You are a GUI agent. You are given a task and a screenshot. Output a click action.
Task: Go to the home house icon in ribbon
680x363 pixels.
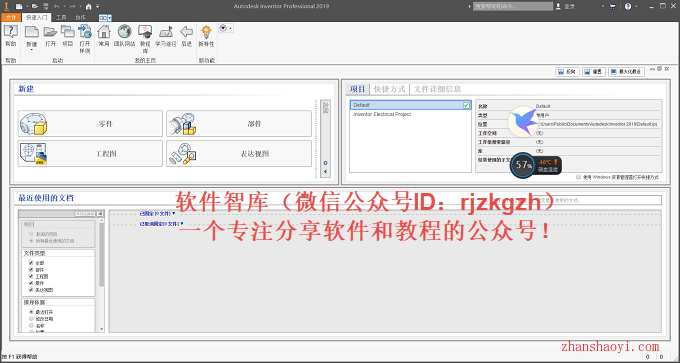tap(104, 31)
